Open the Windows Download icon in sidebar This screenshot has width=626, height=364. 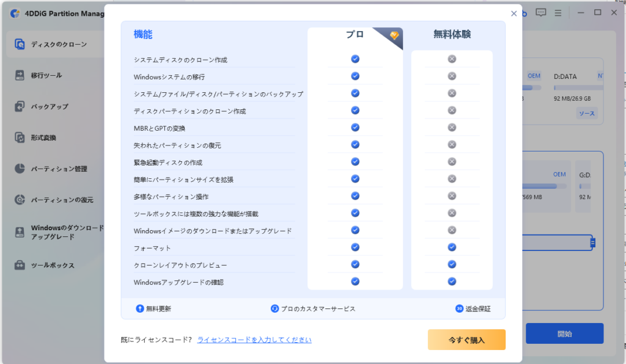coord(20,232)
